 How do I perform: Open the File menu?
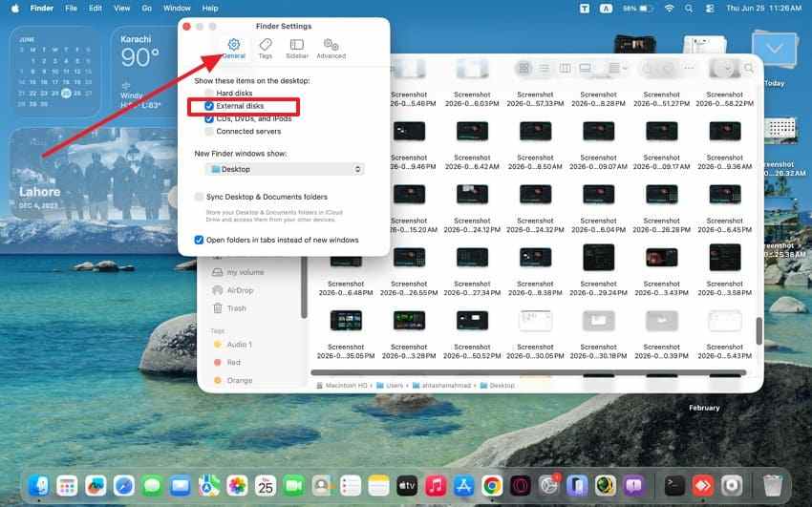coord(71,9)
